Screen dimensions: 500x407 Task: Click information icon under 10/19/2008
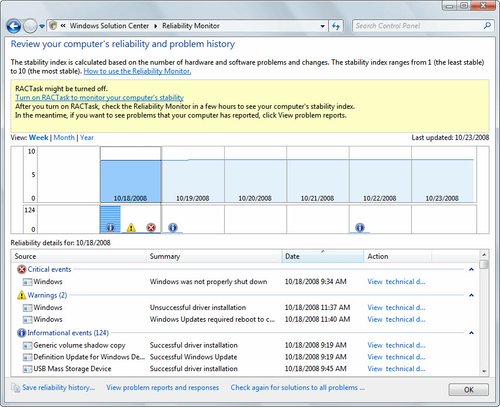point(172,227)
